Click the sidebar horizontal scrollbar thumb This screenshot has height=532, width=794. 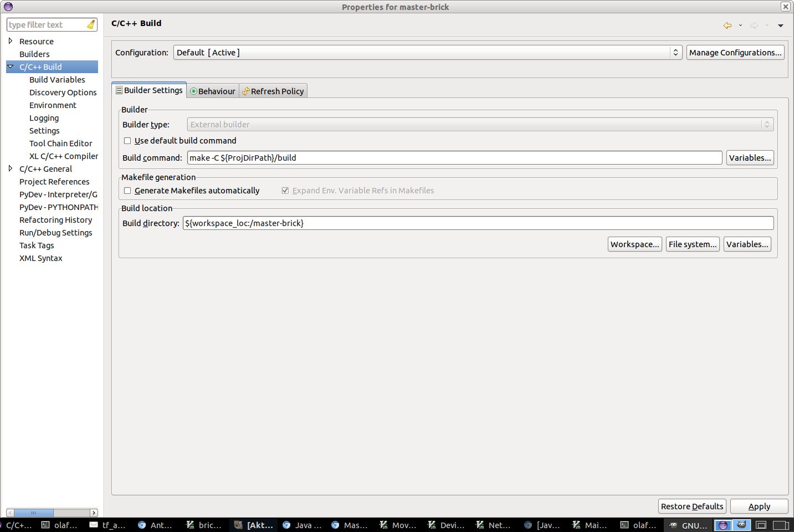(33, 513)
